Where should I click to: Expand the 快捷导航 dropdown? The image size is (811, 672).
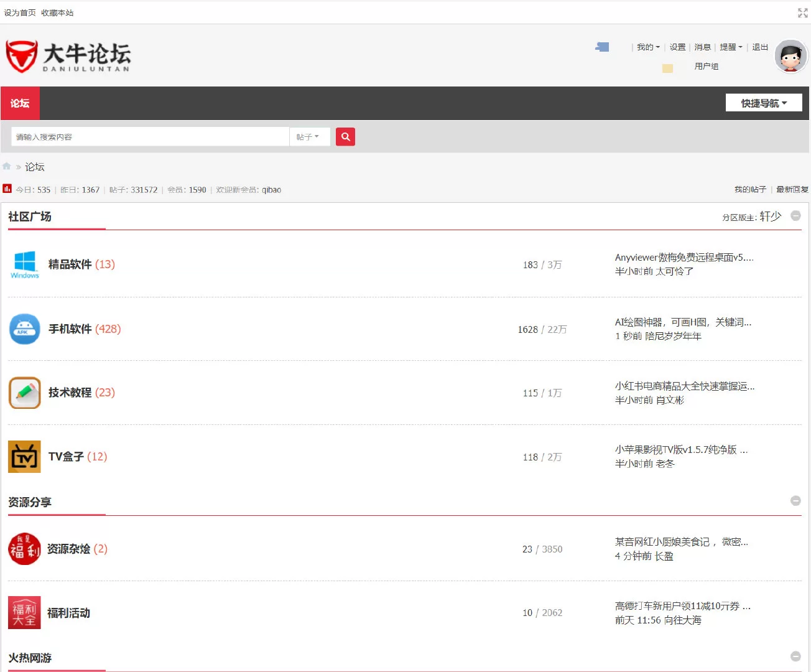click(764, 103)
